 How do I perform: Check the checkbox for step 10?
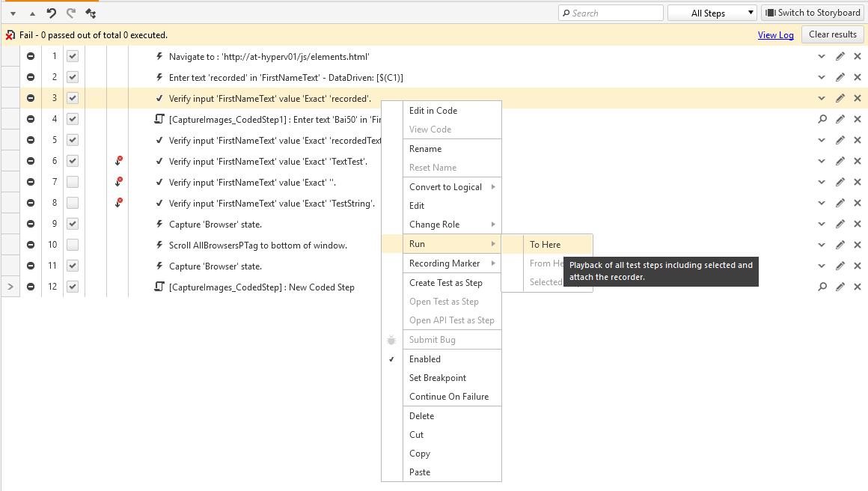coord(73,245)
